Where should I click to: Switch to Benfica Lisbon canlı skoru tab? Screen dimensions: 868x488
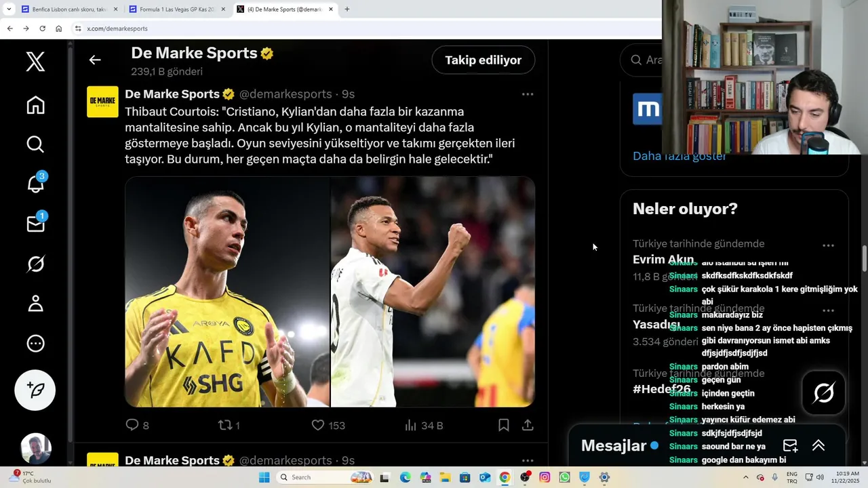point(69,9)
